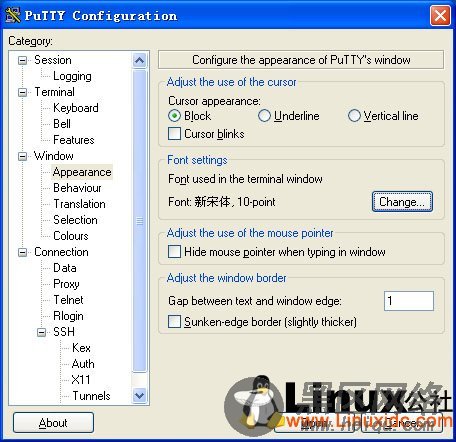Open the SSH category
456x442 pixels.
point(64,332)
